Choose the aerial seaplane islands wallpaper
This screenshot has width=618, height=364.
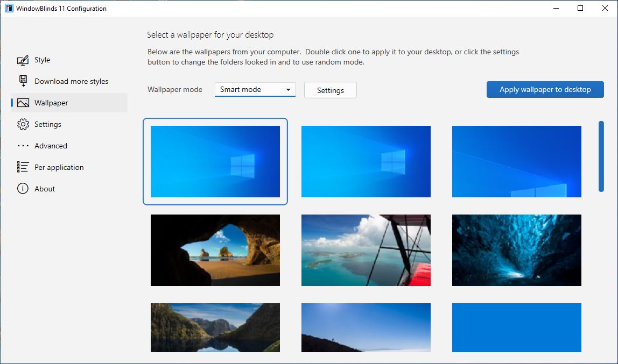pos(366,250)
